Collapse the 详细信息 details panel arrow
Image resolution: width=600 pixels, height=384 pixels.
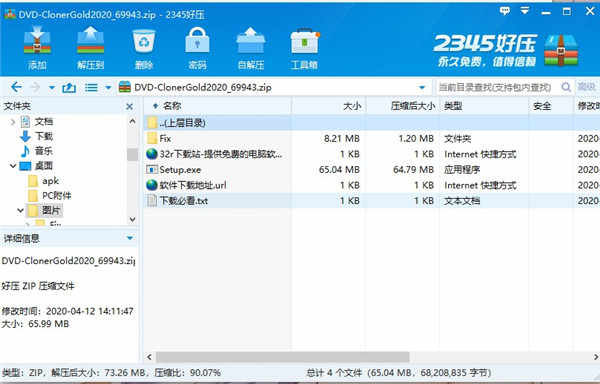click(x=130, y=238)
